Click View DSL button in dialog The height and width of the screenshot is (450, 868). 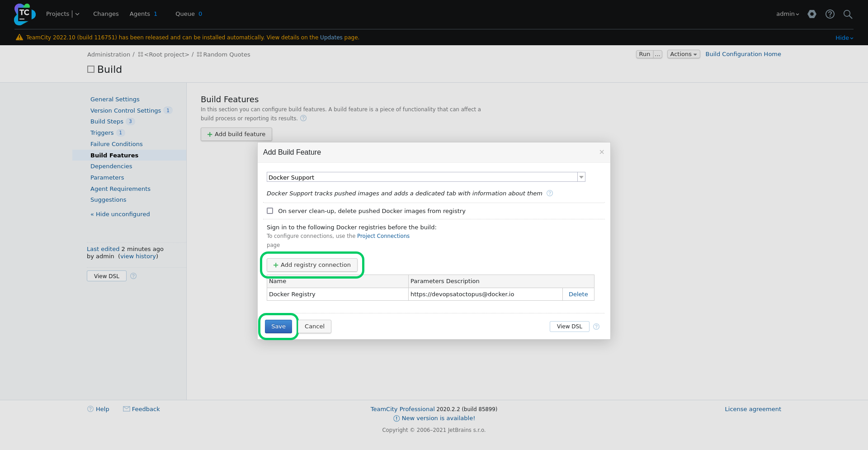coord(570,327)
